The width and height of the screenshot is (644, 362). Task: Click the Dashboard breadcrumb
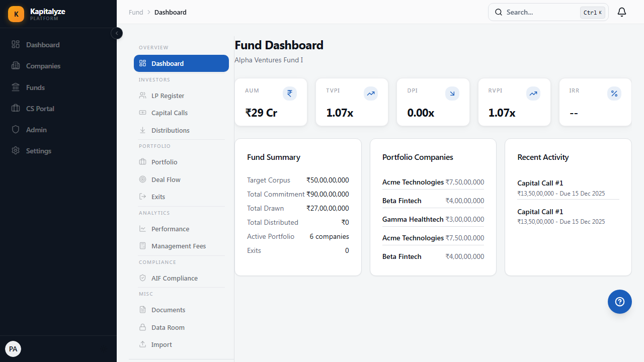pos(171,12)
